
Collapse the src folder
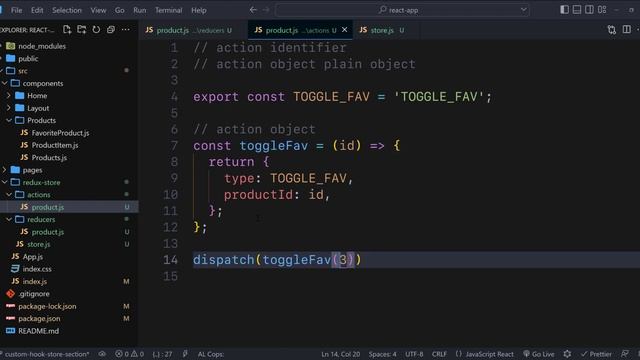23,71
